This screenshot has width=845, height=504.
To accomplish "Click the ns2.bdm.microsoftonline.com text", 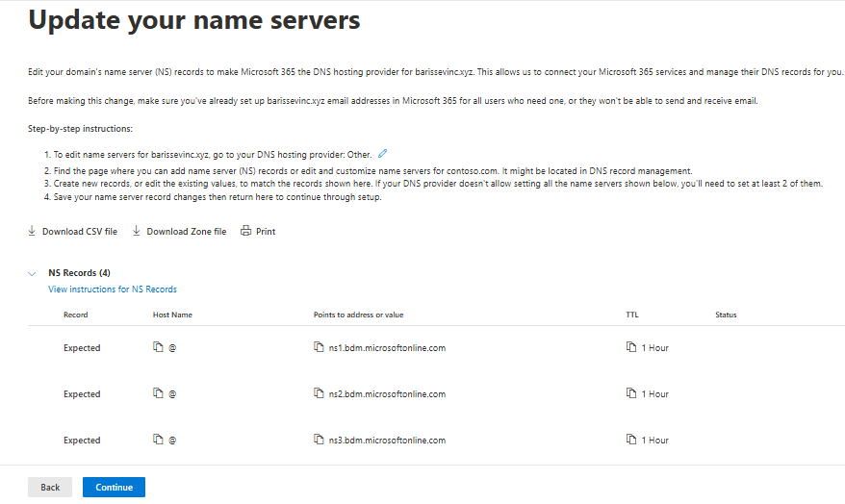I will (388, 394).
